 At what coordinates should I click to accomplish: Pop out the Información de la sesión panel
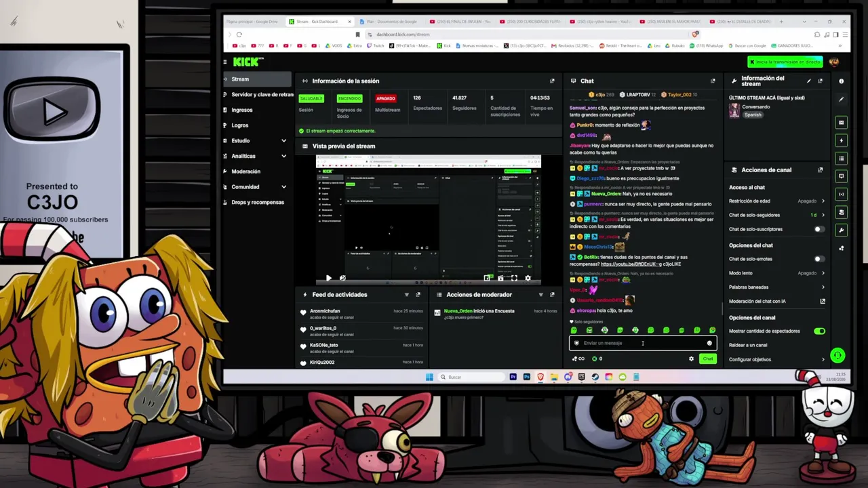coord(552,81)
